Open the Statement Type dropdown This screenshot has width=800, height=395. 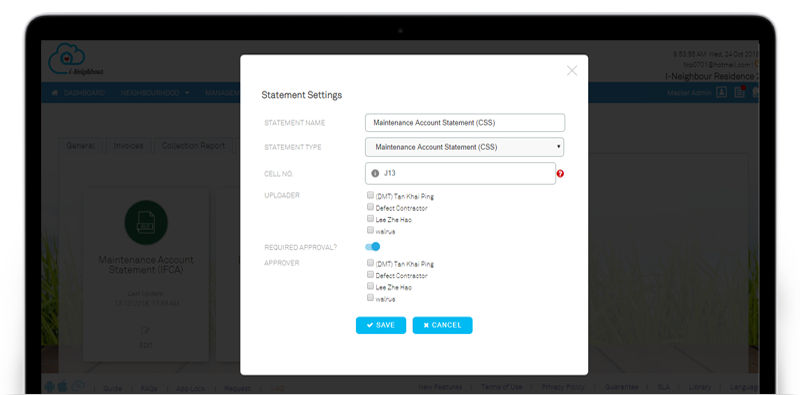point(465,147)
